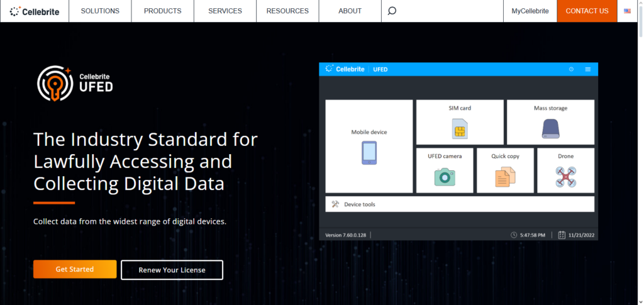
Task: Choose the SIM card icon
Action: 460,128
